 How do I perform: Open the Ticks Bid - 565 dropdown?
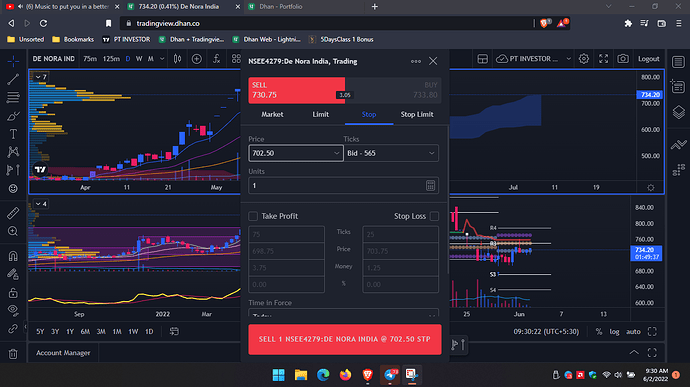[x=391, y=153]
